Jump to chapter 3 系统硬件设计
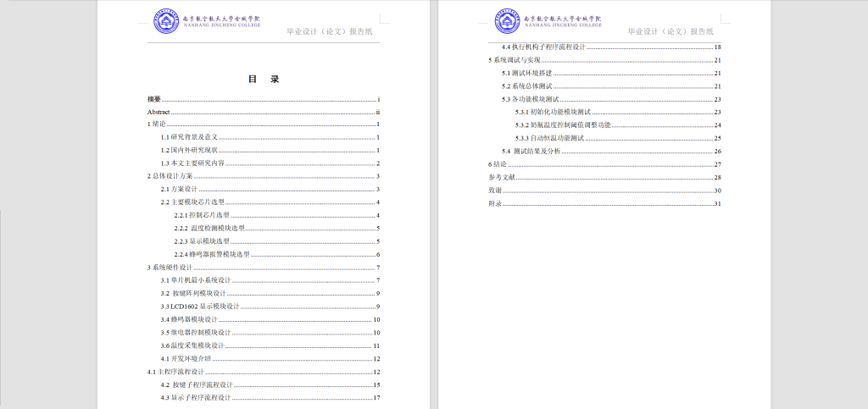Viewport: 868px width, 409px height. [x=264, y=268]
